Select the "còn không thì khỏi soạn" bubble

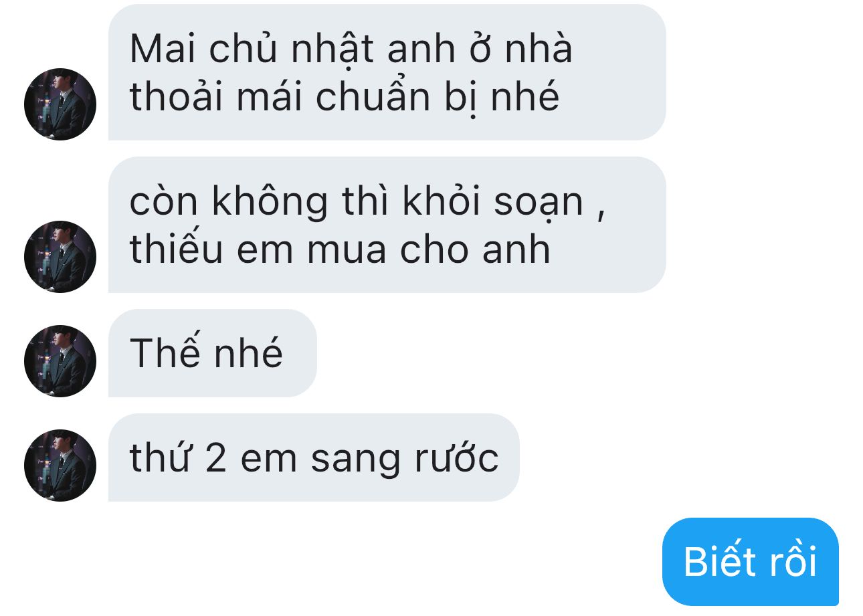[387, 225]
